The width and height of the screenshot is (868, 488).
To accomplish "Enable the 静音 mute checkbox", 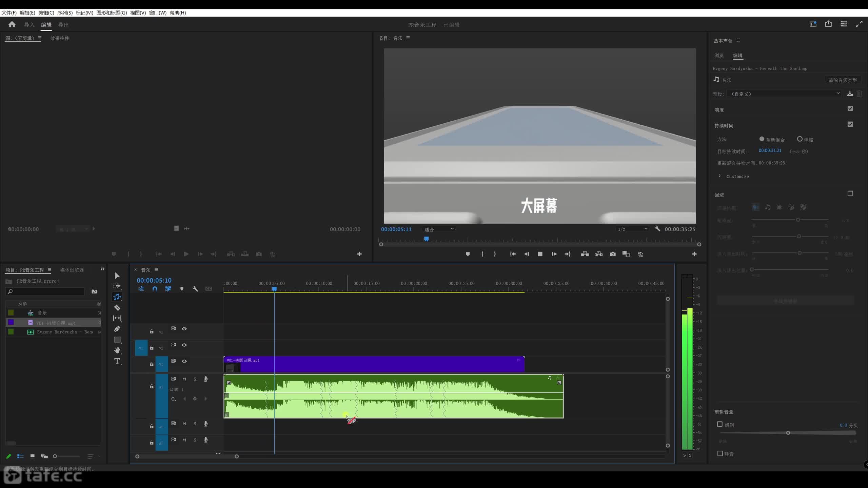I will pos(720,453).
